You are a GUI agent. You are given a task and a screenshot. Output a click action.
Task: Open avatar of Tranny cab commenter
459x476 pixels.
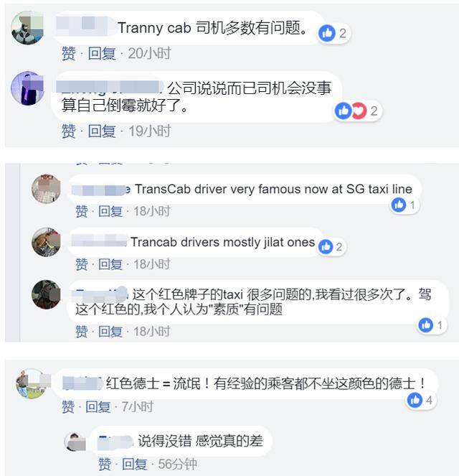pyautogui.click(x=27, y=27)
